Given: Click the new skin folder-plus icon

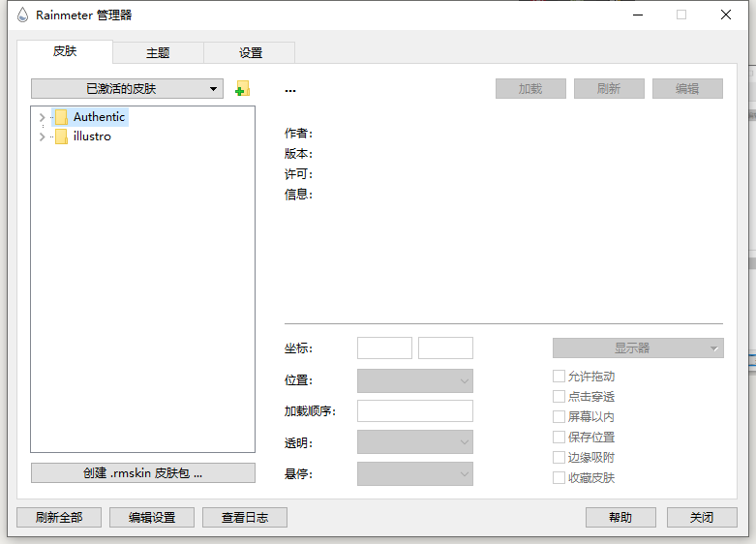Looking at the screenshot, I should tap(243, 89).
